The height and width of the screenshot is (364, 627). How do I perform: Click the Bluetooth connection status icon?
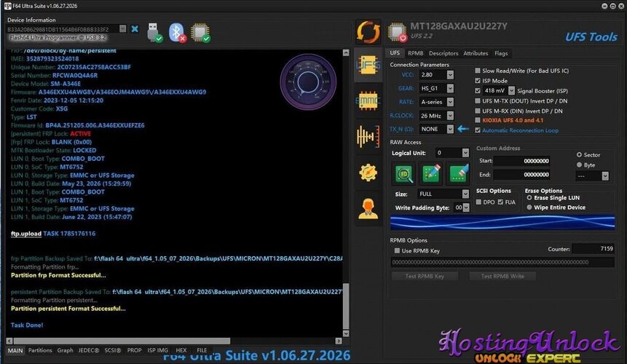point(177,32)
